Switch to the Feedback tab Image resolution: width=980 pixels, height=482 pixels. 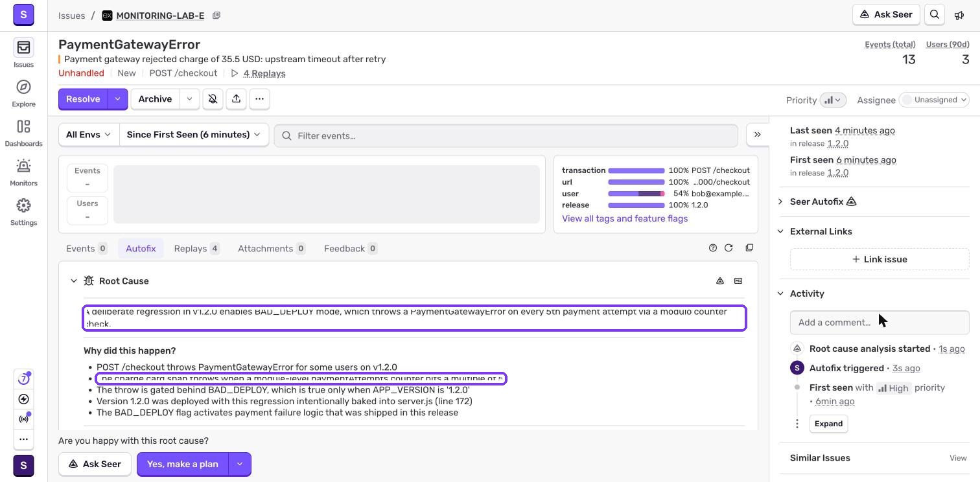tap(351, 249)
